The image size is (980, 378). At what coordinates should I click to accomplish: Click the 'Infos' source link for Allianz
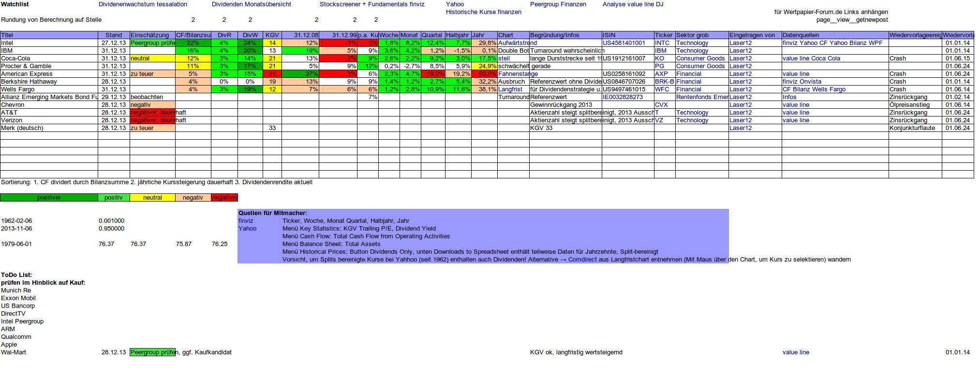(x=789, y=97)
